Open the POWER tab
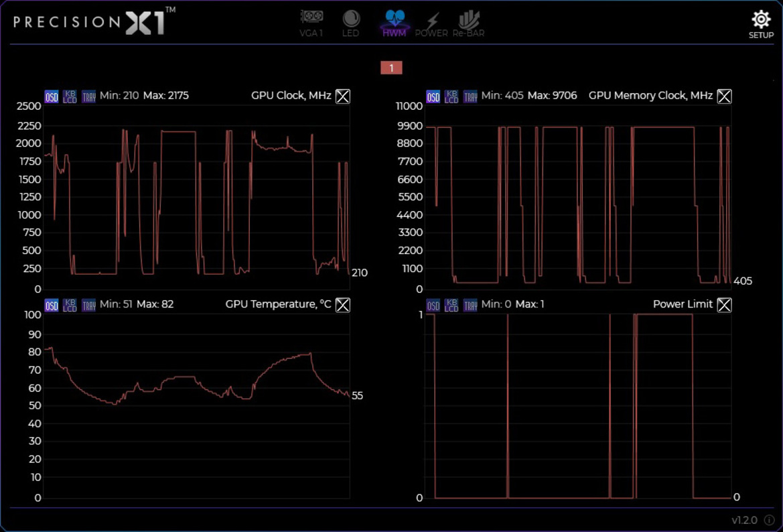 pyautogui.click(x=431, y=23)
